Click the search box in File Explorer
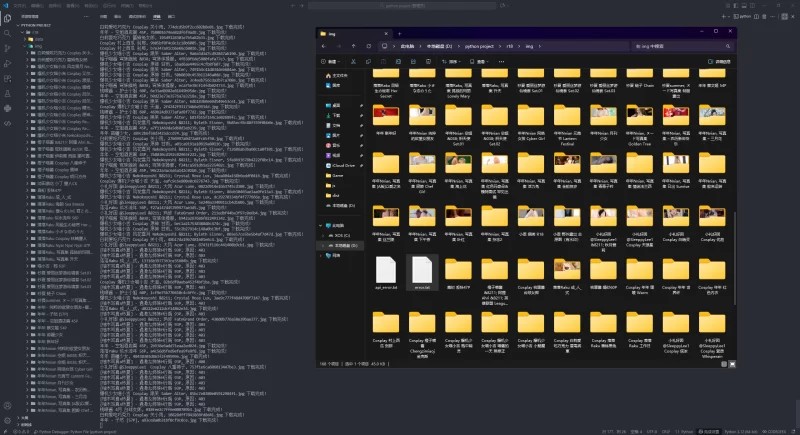 [x=683, y=46]
